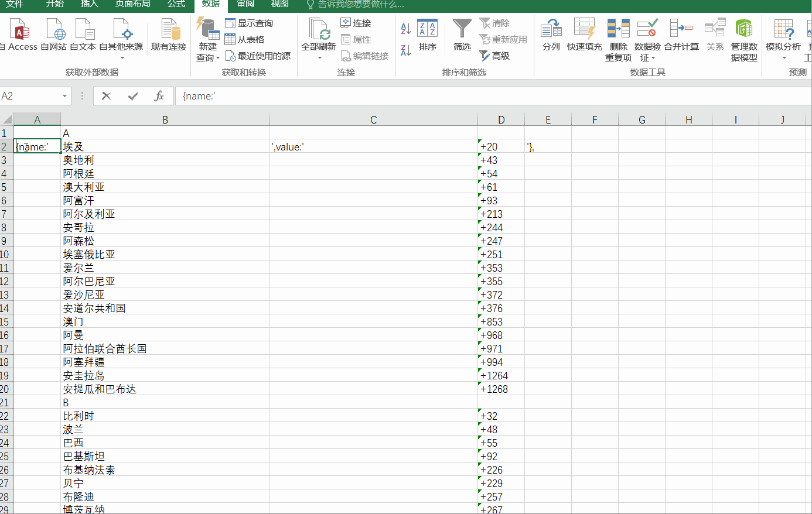
Task: Open Refresh All (全部刷新) dropdown
Action: [x=319, y=40]
